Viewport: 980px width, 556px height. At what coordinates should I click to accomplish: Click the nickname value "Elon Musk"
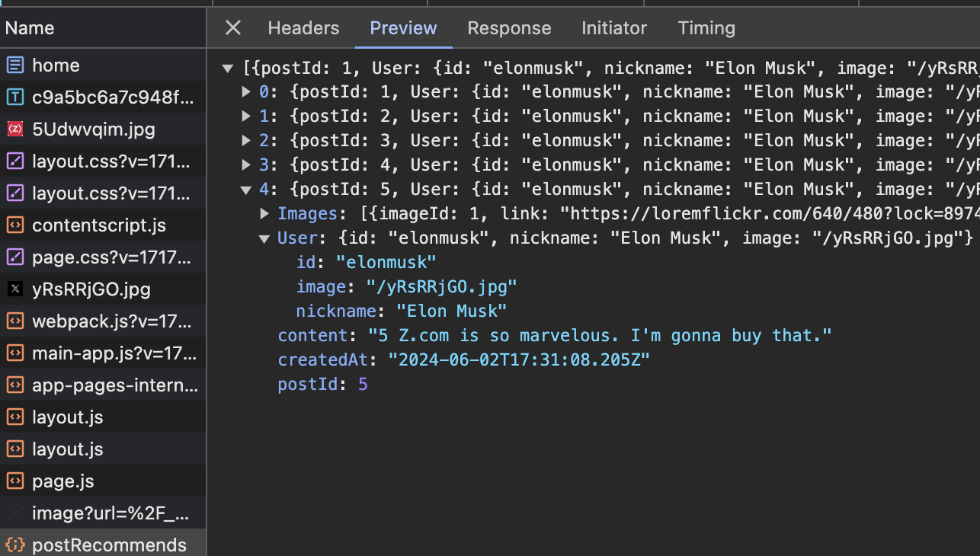click(x=451, y=312)
